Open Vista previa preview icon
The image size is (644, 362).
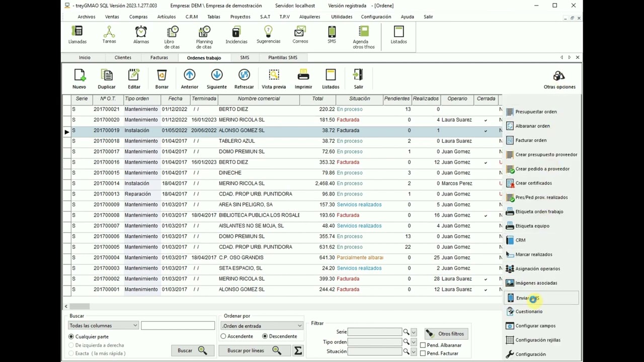coord(274,79)
